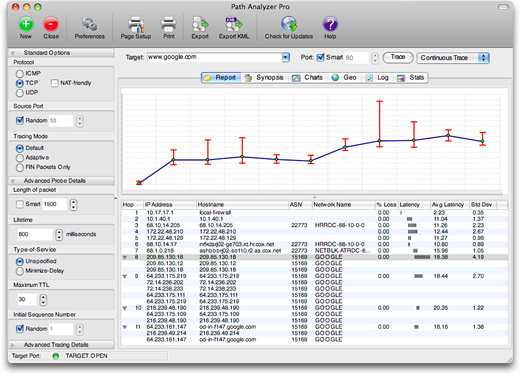This screenshot has height=375, width=520.
Task: Click the Export KML icon
Action: (x=234, y=24)
